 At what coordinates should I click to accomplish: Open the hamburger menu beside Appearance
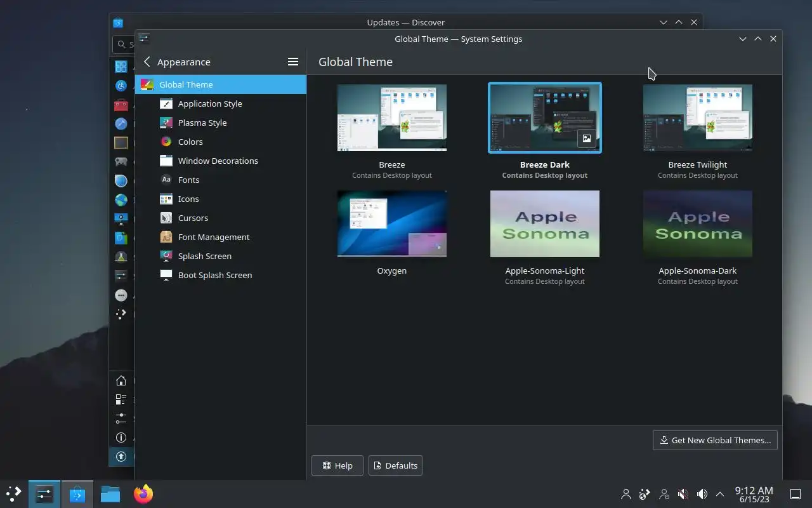click(x=293, y=62)
